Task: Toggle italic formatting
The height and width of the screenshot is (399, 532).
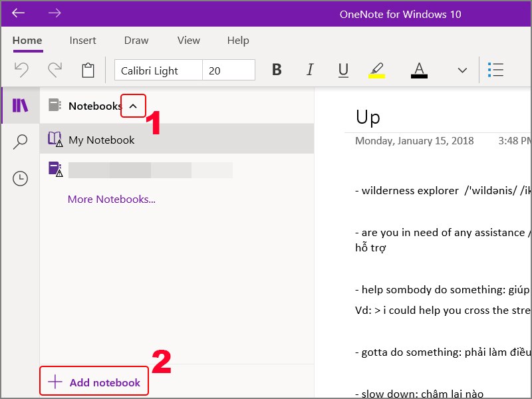Action: pyautogui.click(x=310, y=69)
